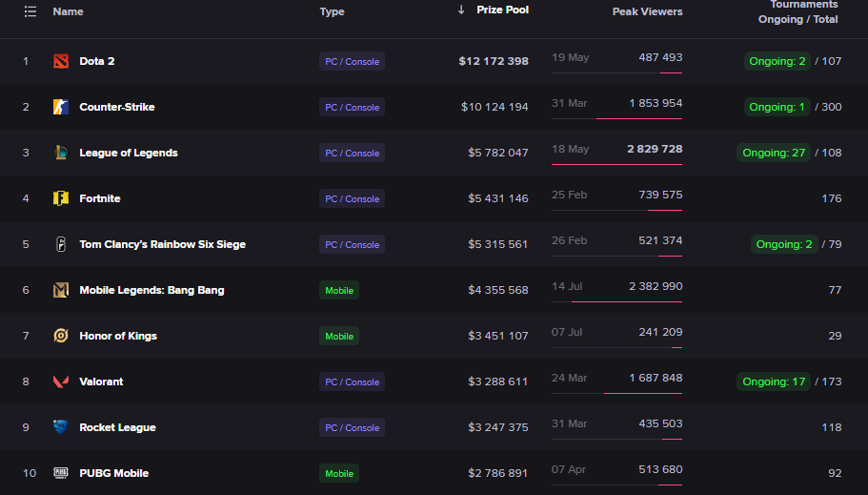Image resolution: width=868 pixels, height=495 pixels.
Task: Click Fortnite's tournament total 176
Action: pos(832,198)
